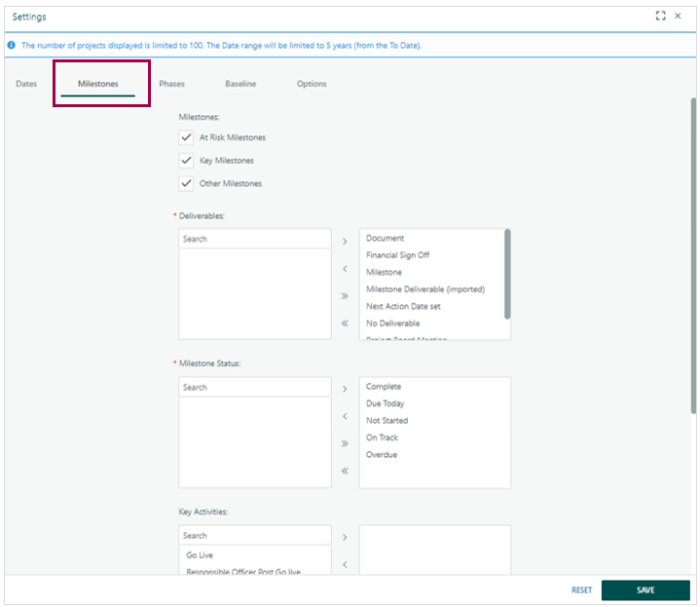
Task: Uncheck At Risk Milestones checkbox
Action: click(186, 137)
